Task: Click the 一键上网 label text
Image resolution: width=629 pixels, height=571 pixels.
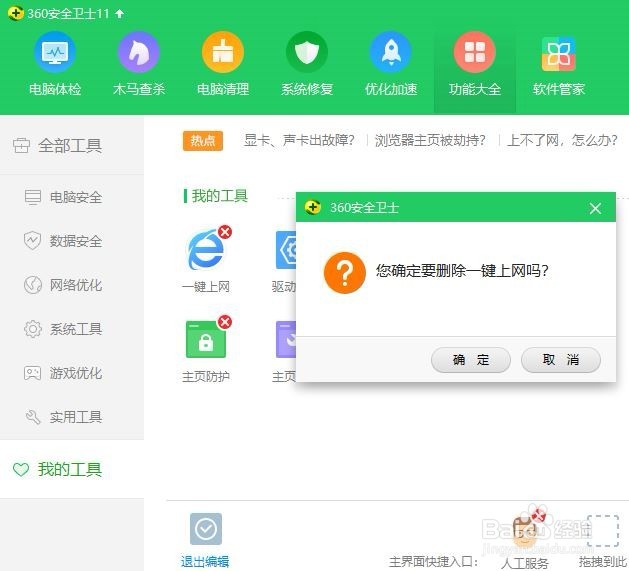Action: tap(206, 287)
